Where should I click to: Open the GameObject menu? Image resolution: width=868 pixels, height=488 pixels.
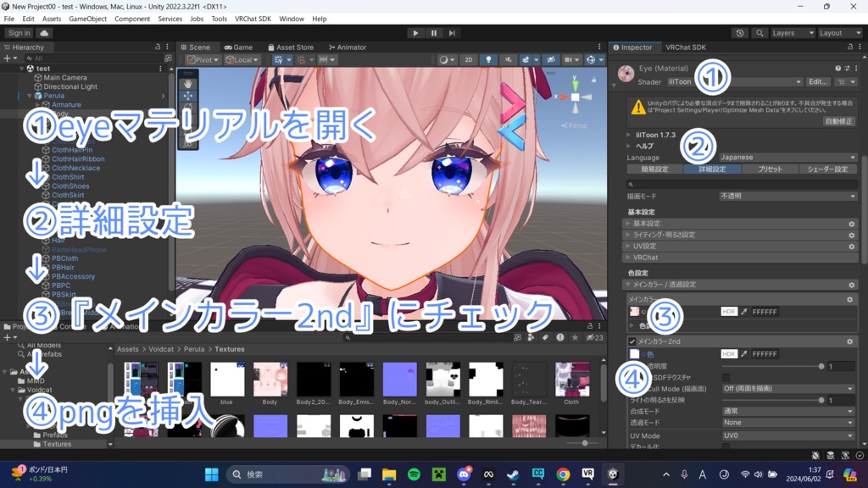coord(87,18)
